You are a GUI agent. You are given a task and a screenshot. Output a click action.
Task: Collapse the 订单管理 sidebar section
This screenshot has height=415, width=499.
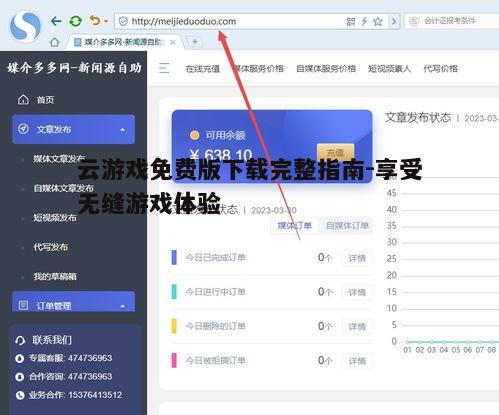click(73, 302)
